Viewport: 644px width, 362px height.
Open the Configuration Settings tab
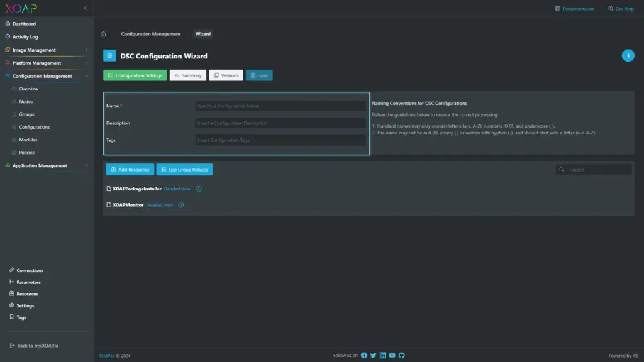click(135, 75)
